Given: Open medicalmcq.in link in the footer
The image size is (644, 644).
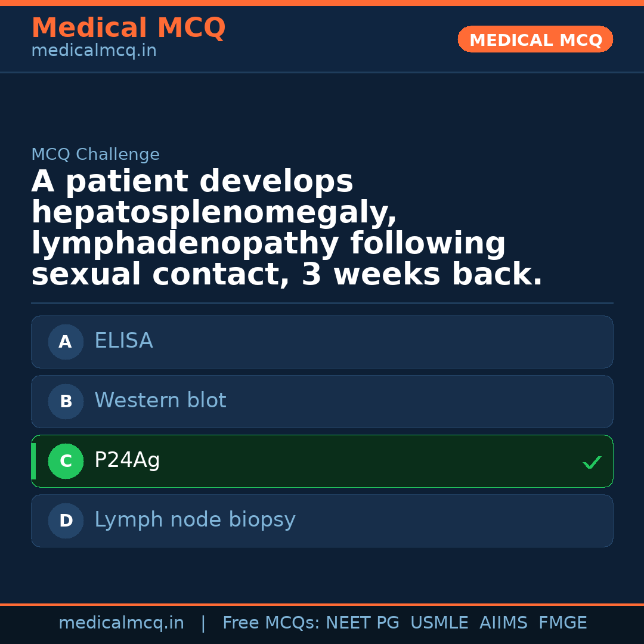Looking at the screenshot, I should click(x=121, y=623).
